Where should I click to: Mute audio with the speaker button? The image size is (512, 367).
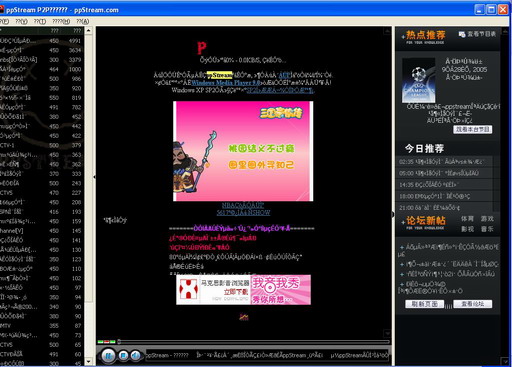tap(135, 355)
